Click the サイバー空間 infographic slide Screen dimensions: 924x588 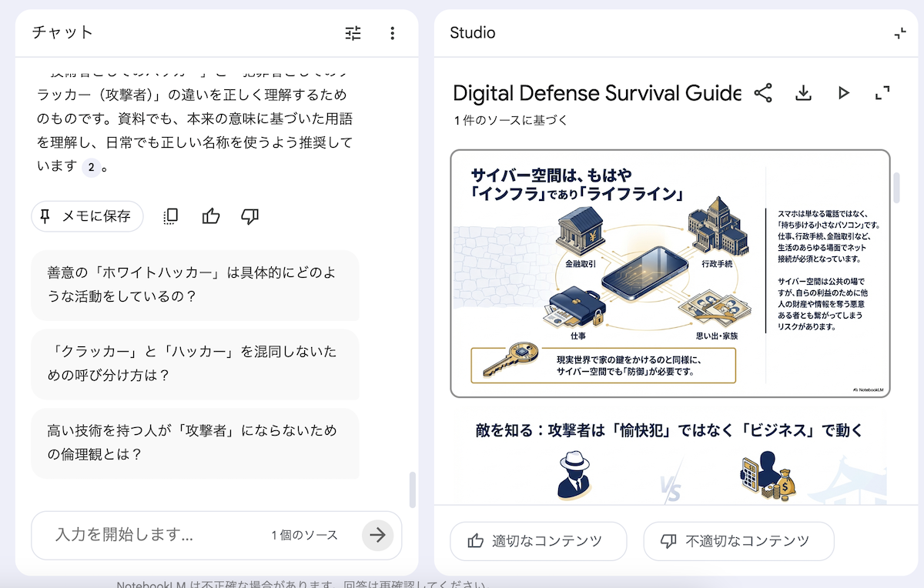pos(670,273)
